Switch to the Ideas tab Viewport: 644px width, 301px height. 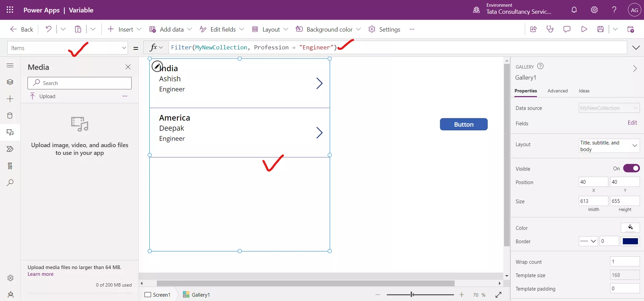tap(584, 91)
